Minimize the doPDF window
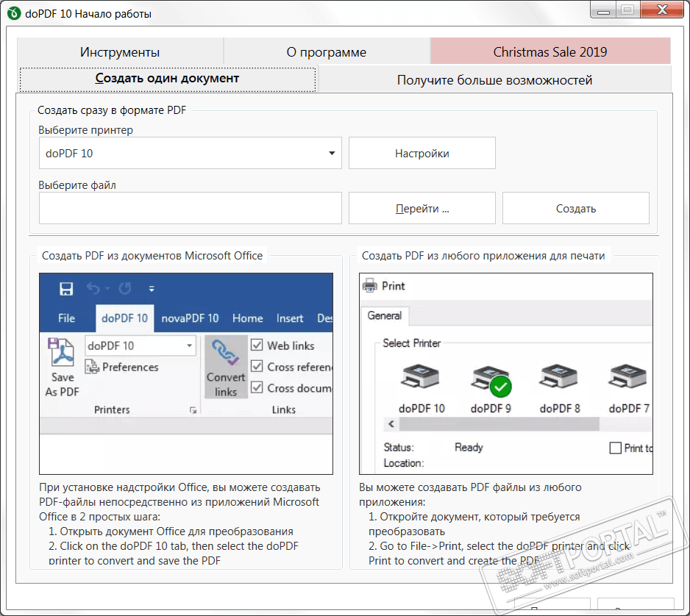This screenshot has height=616, width=690. click(603, 10)
